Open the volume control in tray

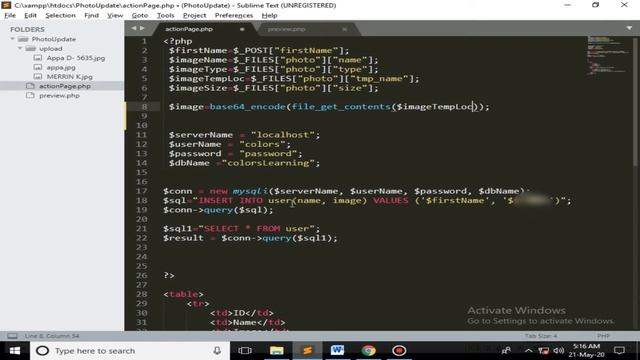[x=558, y=351]
